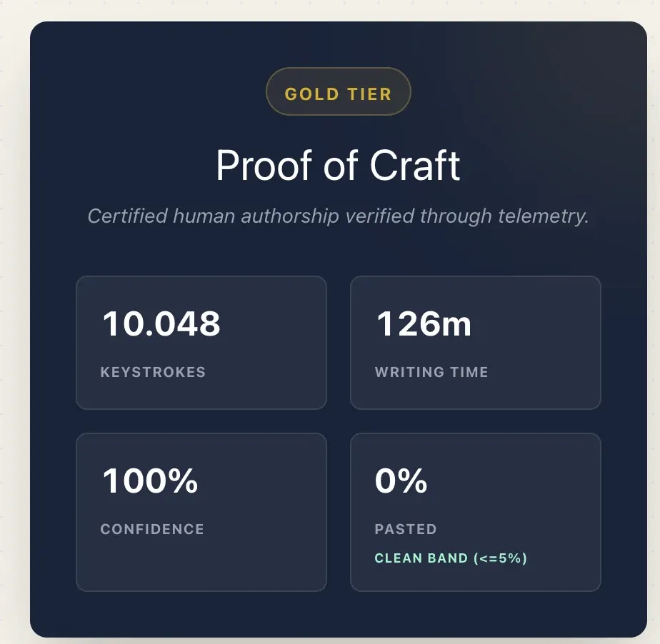The width and height of the screenshot is (660, 644).
Task: Click the CONFIDENCE label
Action: (152, 529)
